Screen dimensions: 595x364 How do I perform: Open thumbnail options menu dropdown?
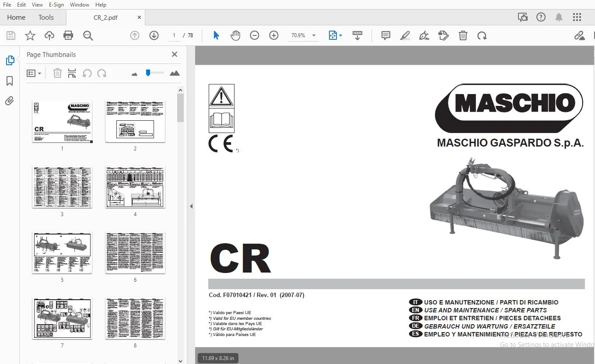click(x=34, y=73)
